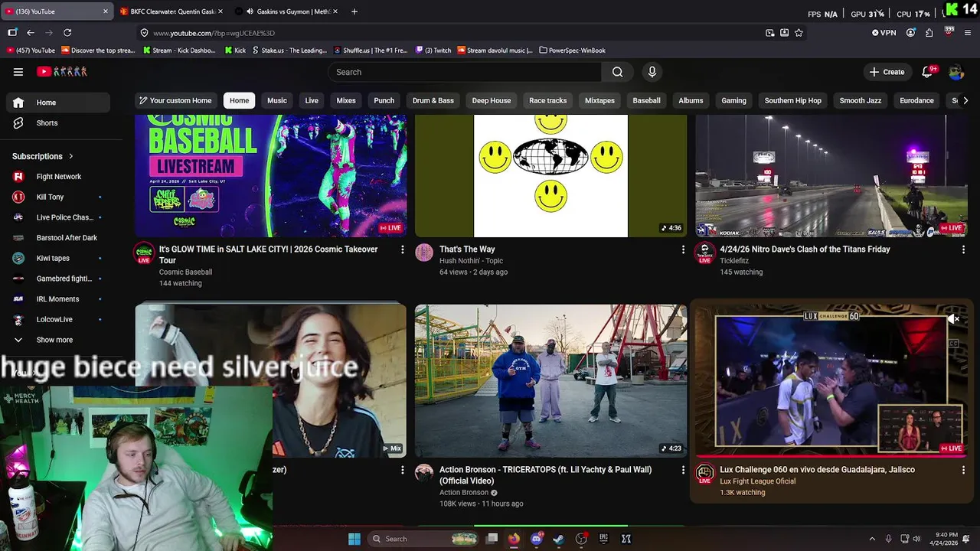The image size is (980, 551).
Task: Click the Create button
Action: pyautogui.click(x=887, y=72)
